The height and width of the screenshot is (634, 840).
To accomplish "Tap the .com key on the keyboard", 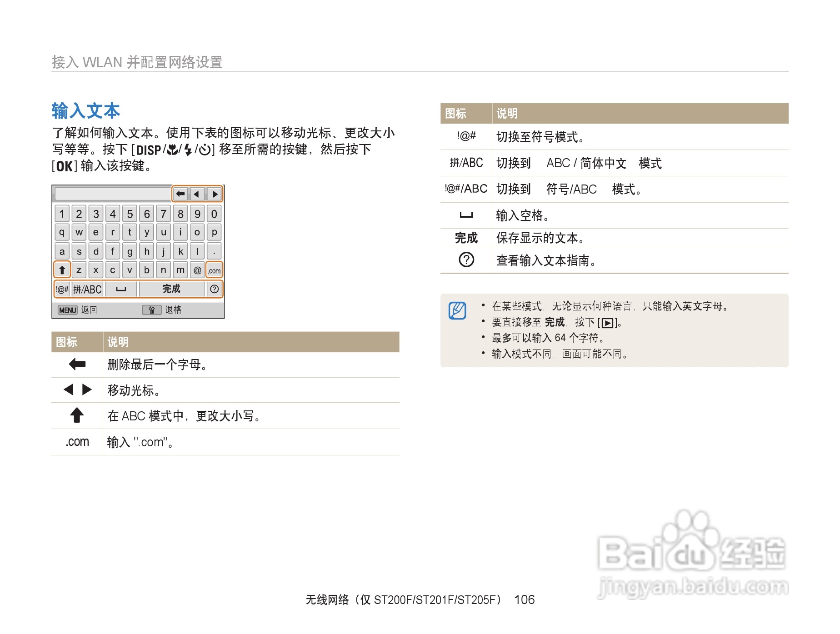I will pyautogui.click(x=214, y=270).
